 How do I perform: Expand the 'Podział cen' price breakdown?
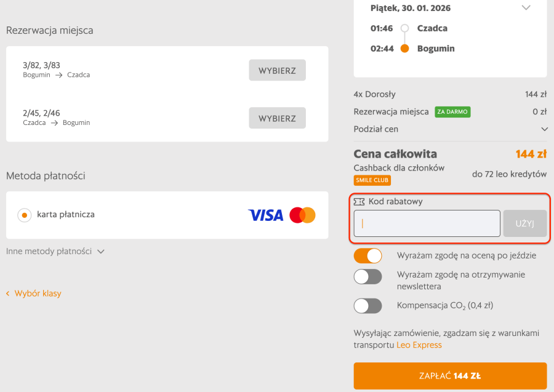(544, 129)
